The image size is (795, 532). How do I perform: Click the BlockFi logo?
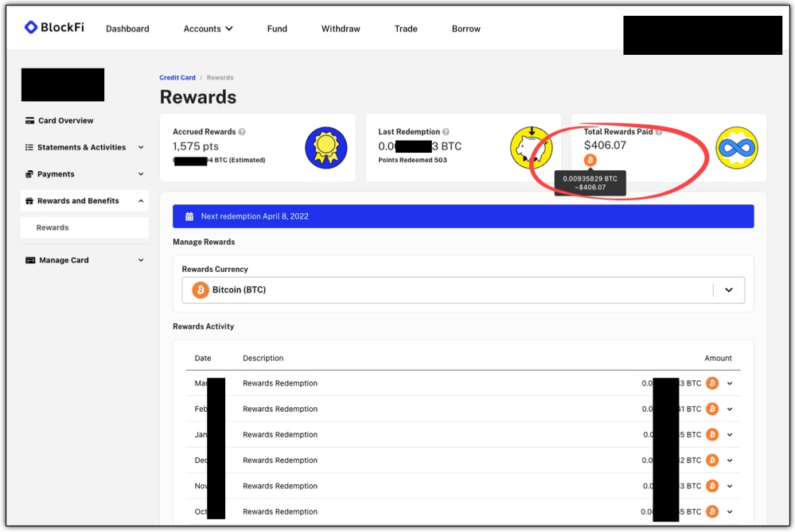tap(54, 27)
